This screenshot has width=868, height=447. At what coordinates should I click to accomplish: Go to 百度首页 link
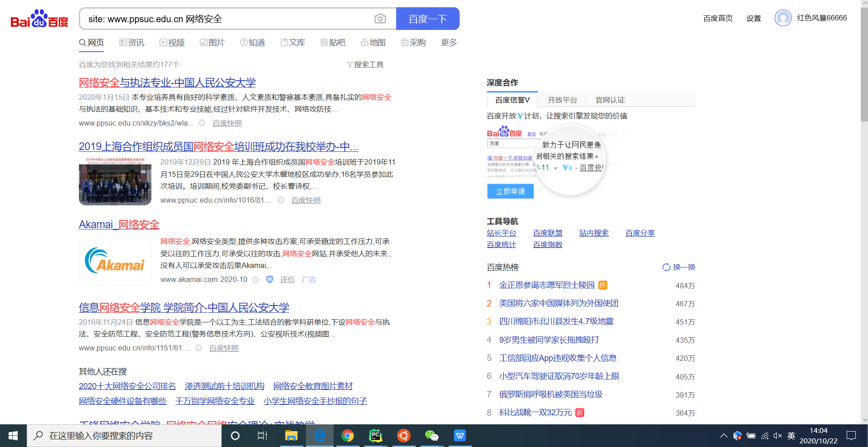[718, 18]
